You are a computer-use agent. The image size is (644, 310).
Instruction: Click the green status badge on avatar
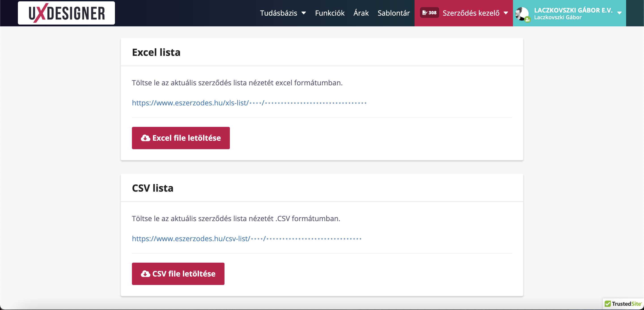tap(527, 20)
